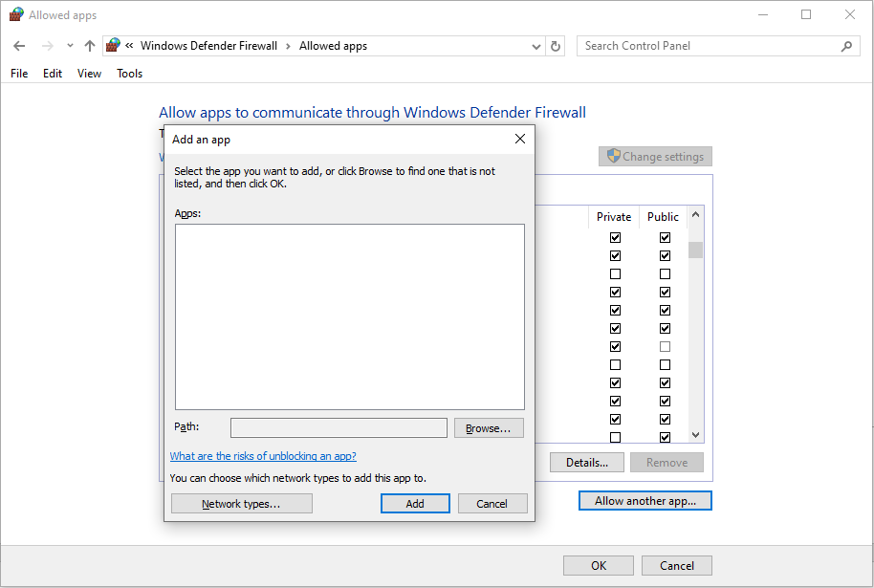Expand the arrow after Windows Defender Firewall breadcrumb
Screen dimensions: 874x588
[x=288, y=46]
